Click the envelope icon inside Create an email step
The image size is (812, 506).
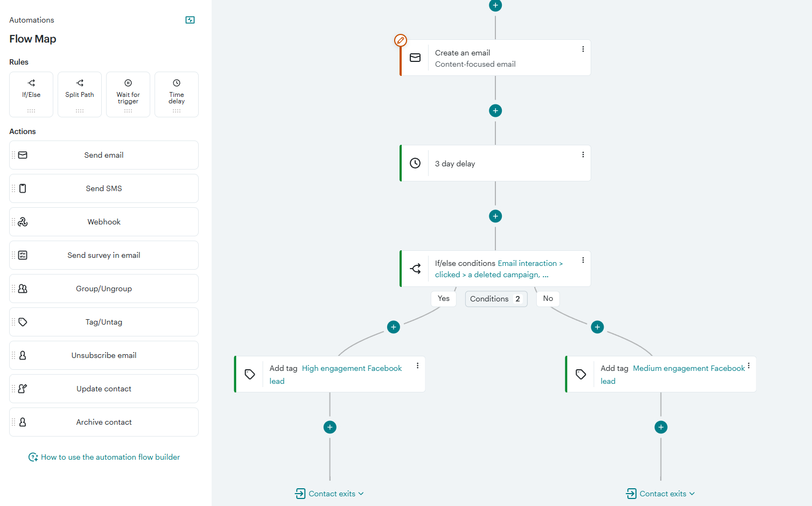coord(415,58)
